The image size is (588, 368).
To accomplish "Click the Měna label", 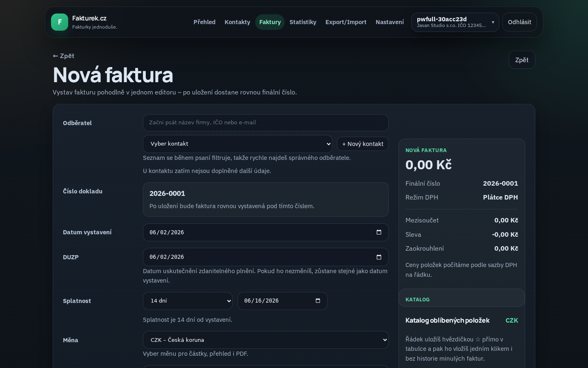I will tap(71, 340).
